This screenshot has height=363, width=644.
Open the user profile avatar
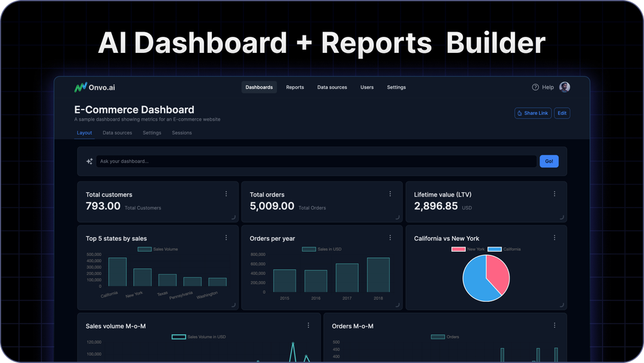pyautogui.click(x=565, y=87)
